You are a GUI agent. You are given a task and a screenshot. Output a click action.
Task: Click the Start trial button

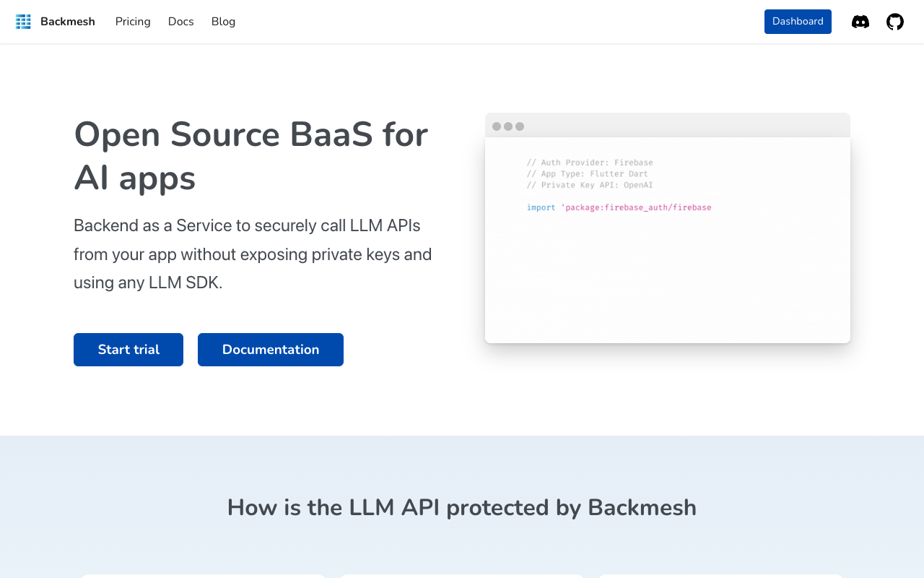[x=128, y=350]
